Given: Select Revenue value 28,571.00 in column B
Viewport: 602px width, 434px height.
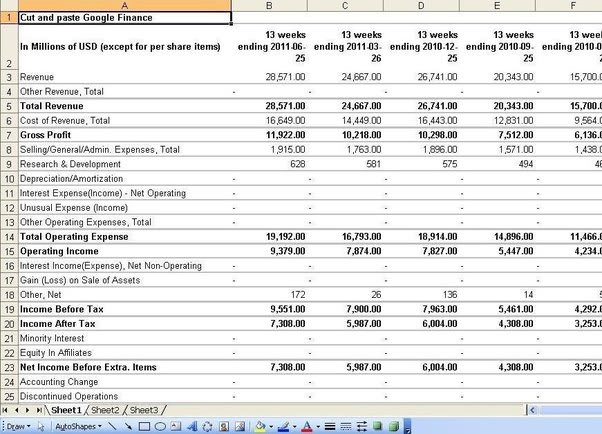Looking at the screenshot, I should click(269, 77).
